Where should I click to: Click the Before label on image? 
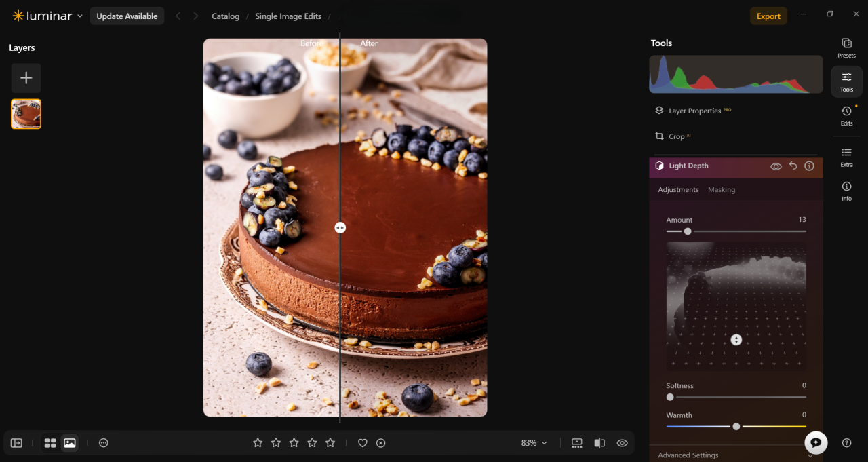pyautogui.click(x=312, y=43)
